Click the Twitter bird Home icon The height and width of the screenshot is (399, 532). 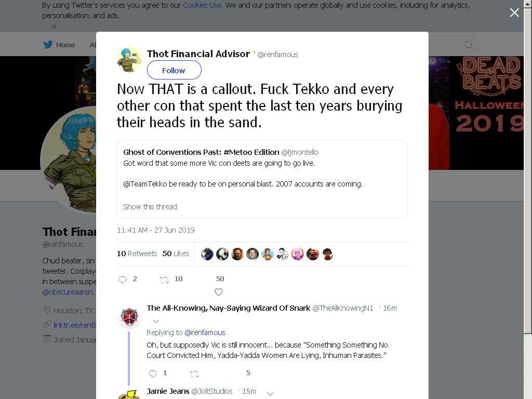click(x=48, y=45)
